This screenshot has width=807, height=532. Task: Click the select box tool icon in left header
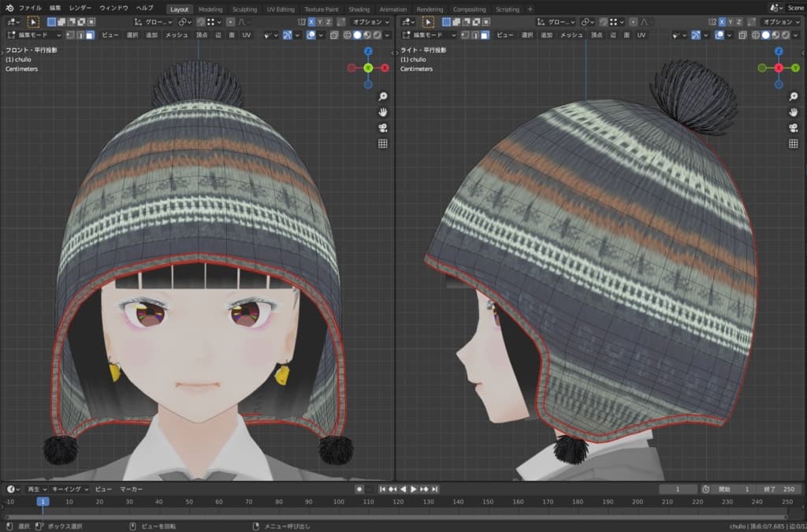click(x=33, y=22)
